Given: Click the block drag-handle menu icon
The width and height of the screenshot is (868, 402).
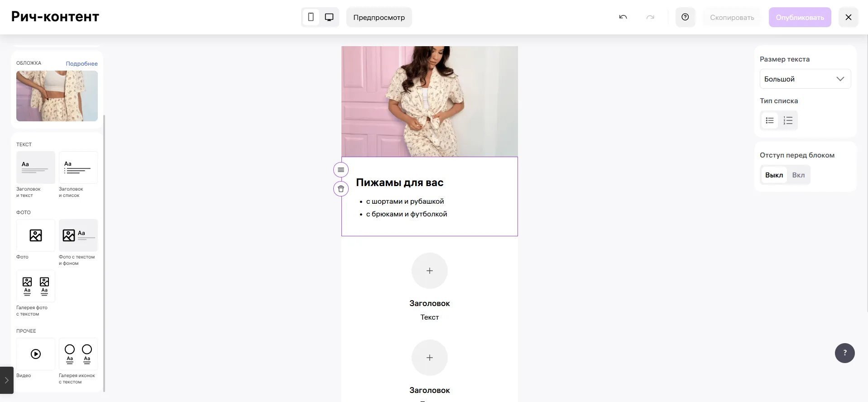Looking at the screenshot, I should click(x=341, y=170).
